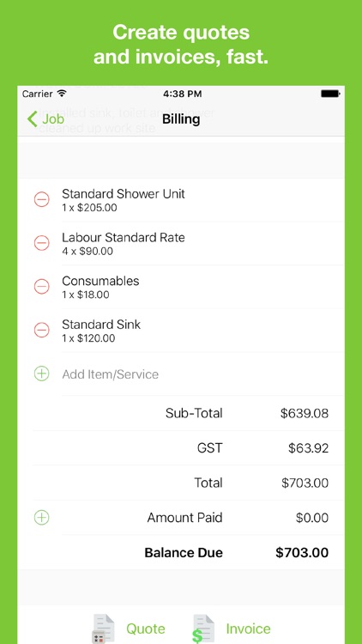362x644 pixels.
Task: Tap the Amount Paid $0.00 value
Action: [x=312, y=518]
